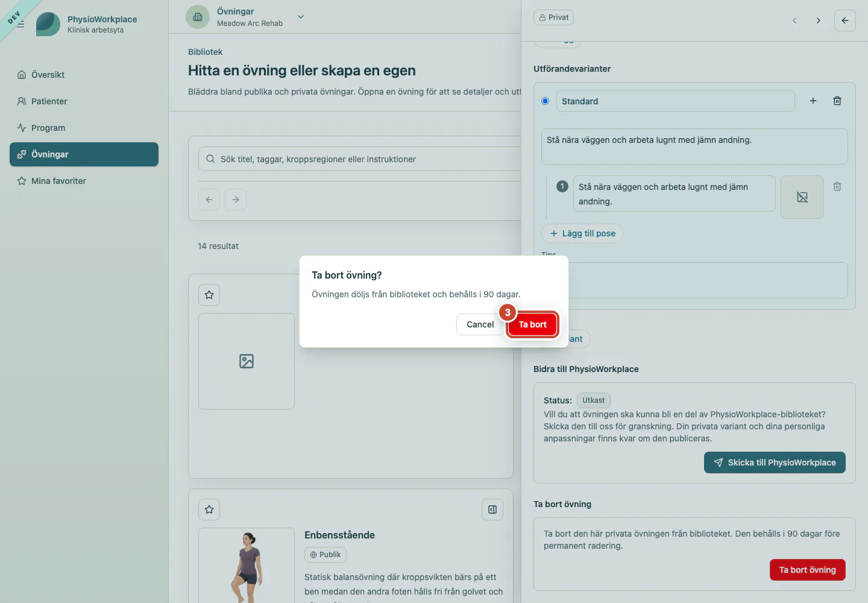The height and width of the screenshot is (603, 868).
Task: Open the Enbensstående side panel icon
Action: (x=492, y=510)
